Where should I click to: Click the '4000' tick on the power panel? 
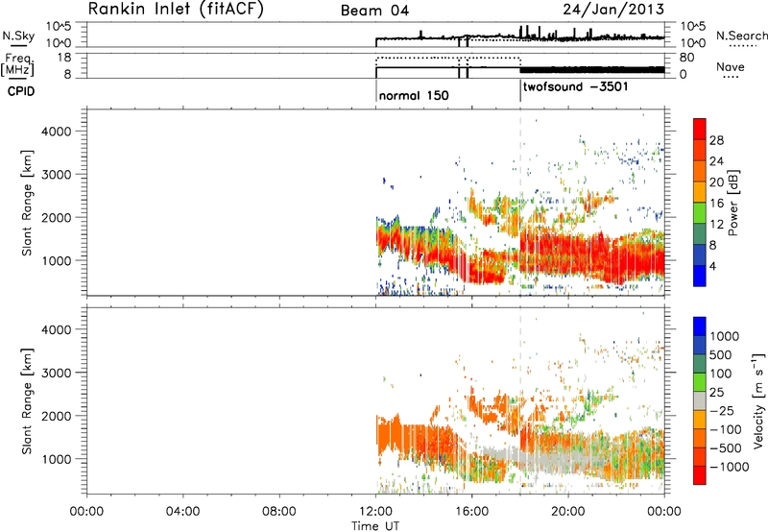tap(56, 132)
